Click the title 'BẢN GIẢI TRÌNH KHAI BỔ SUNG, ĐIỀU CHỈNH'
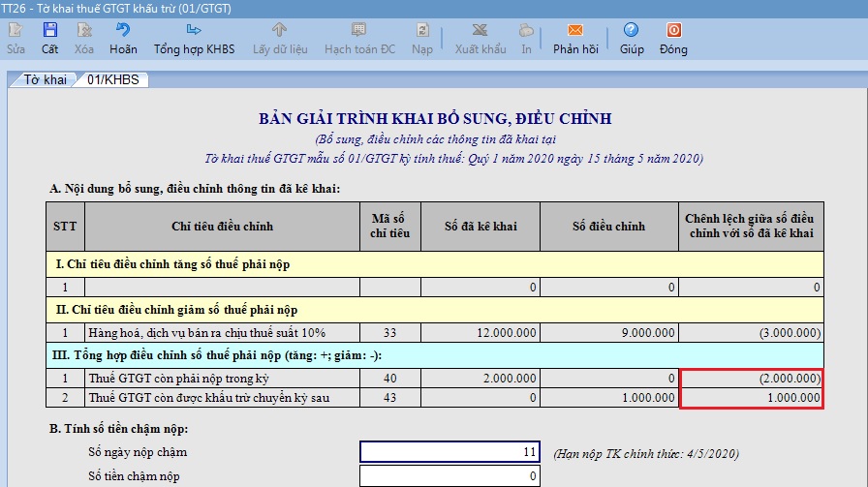The width and height of the screenshot is (868, 487). [x=435, y=118]
